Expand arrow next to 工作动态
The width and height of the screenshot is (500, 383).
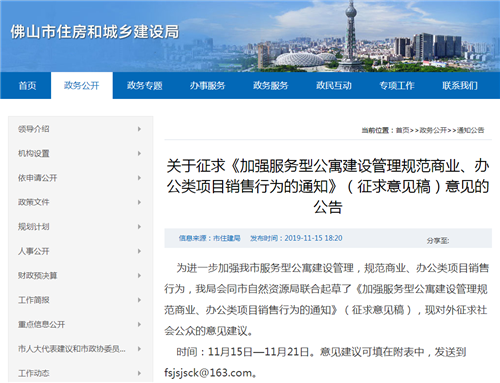pyautogui.click(x=139, y=373)
